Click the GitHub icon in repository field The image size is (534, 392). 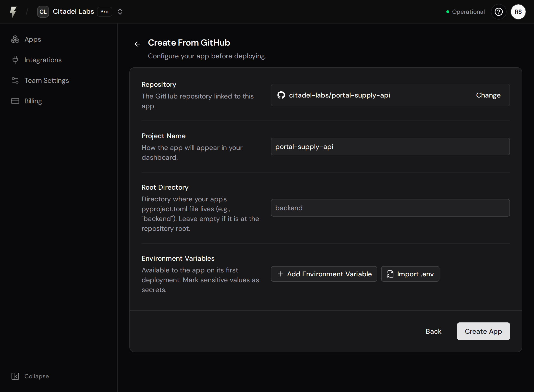pyautogui.click(x=281, y=95)
